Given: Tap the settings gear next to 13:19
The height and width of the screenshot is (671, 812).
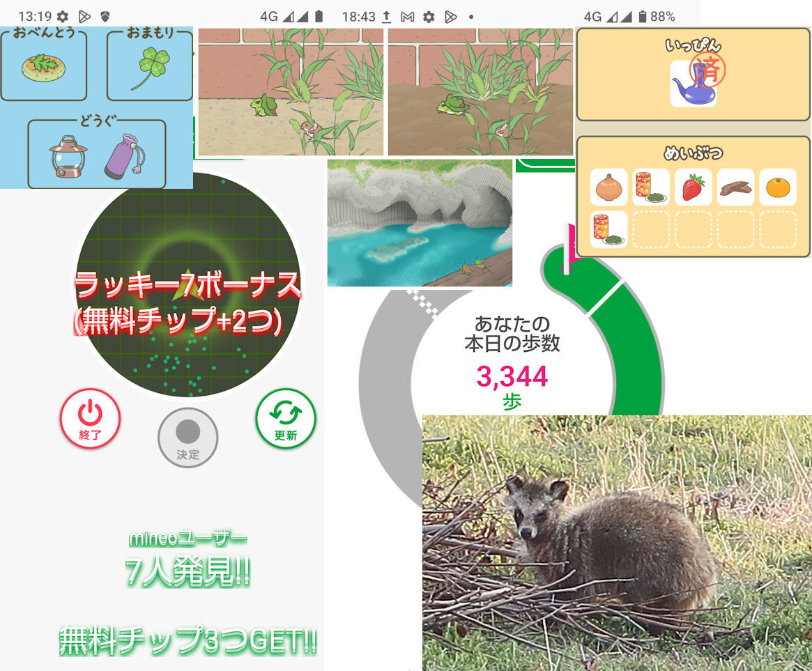Looking at the screenshot, I should pos(63,17).
